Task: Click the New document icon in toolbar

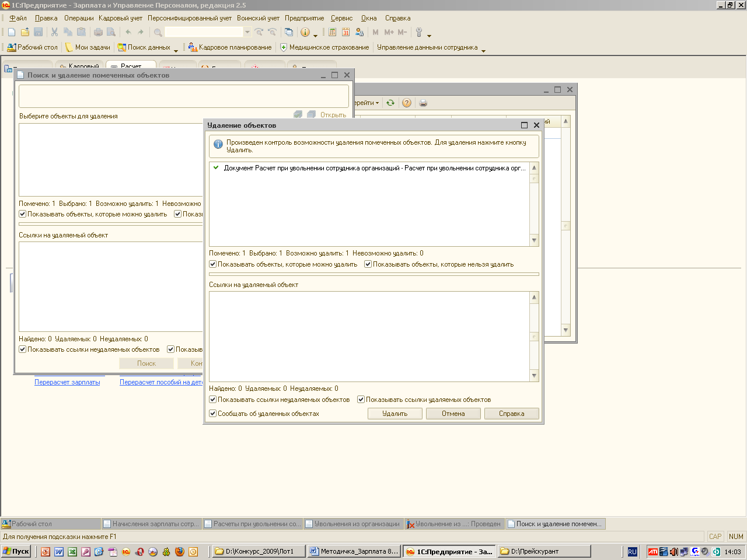Action: (x=12, y=32)
